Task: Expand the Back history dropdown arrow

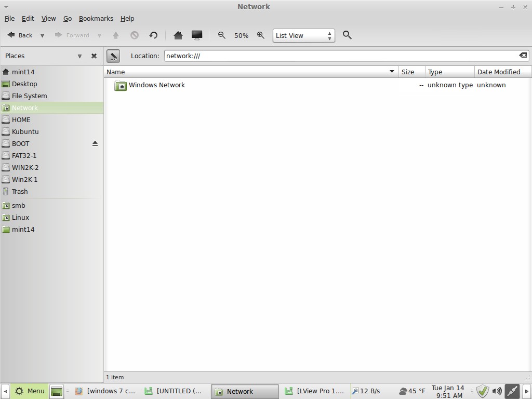Action: (x=42, y=35)
